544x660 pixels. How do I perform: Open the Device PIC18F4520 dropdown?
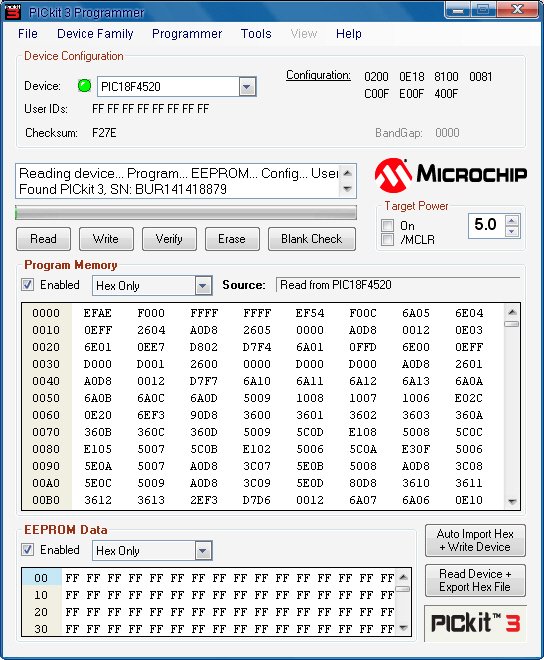[x=247, y=87]
